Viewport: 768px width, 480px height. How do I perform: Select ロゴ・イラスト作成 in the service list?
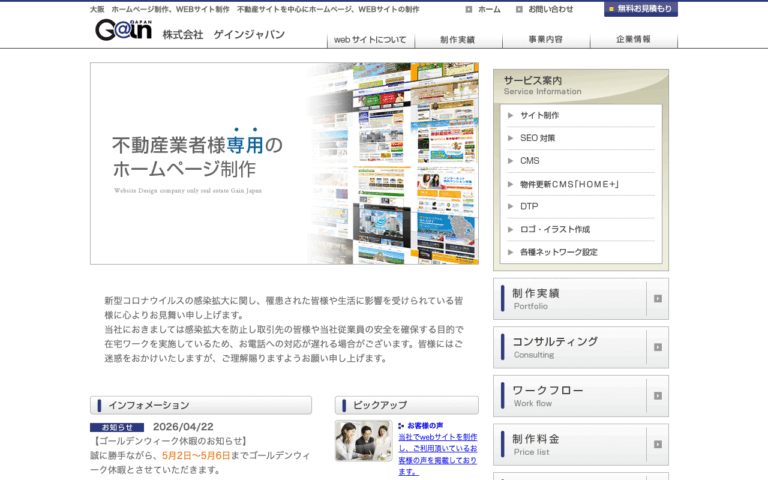pos(555,229)
